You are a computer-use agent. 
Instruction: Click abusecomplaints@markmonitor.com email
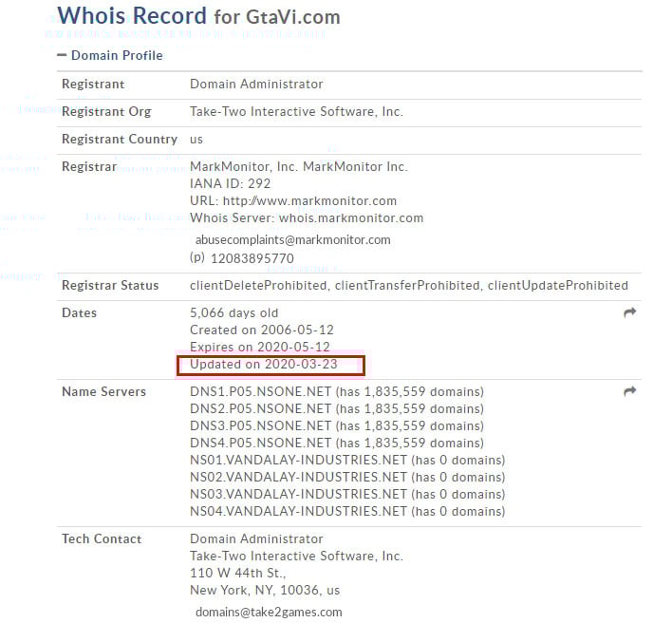click(x=292, y=239)
